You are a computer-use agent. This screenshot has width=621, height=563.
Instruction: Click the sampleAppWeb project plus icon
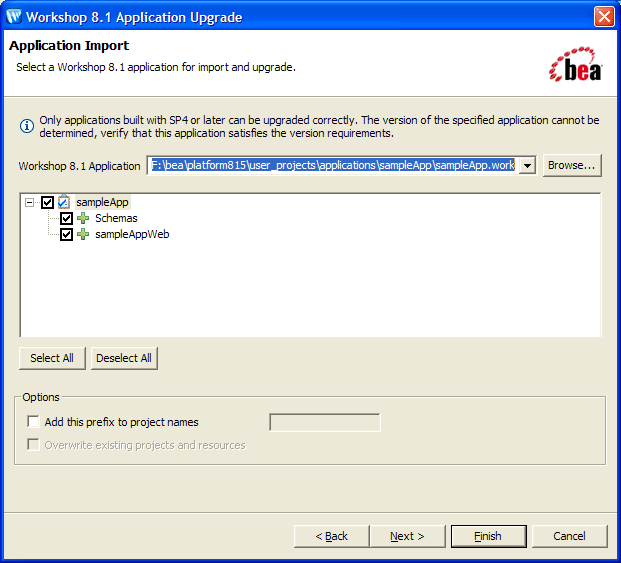(83, 234)
